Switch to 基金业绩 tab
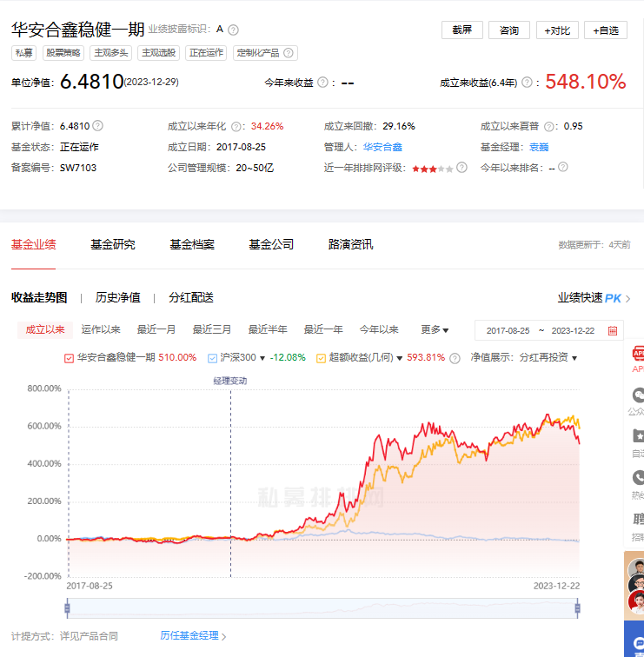Viewport: 644px width, 657px height. click(34, 244)
